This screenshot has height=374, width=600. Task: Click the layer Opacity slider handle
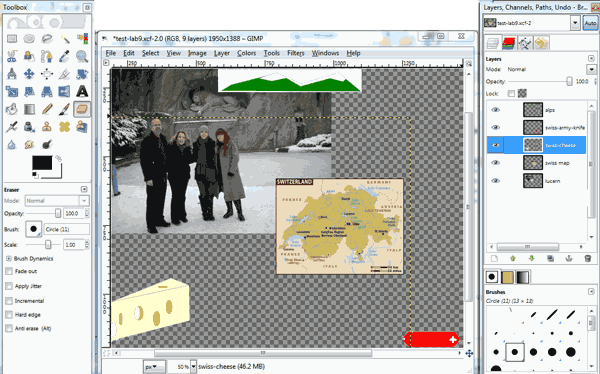(x=569, y=82)
